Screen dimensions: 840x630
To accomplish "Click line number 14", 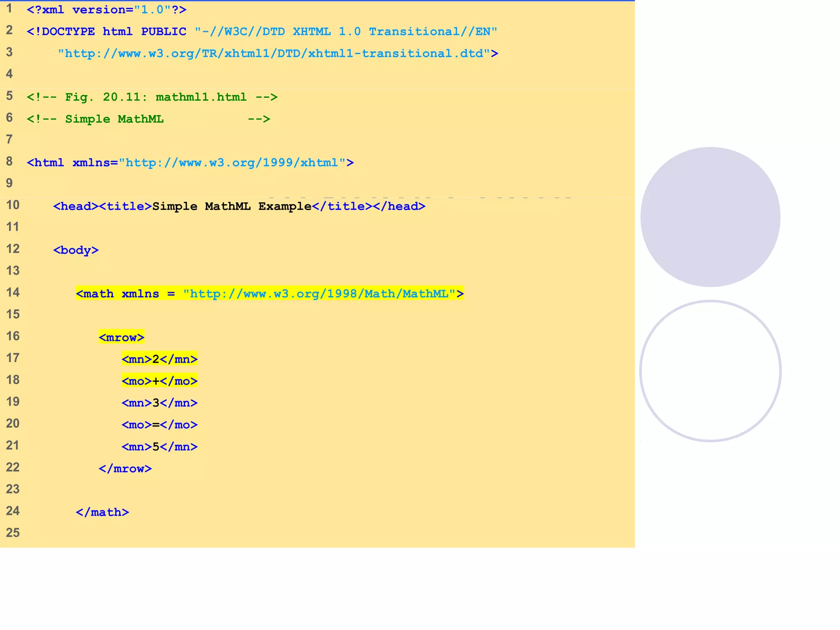I will 13,292.
